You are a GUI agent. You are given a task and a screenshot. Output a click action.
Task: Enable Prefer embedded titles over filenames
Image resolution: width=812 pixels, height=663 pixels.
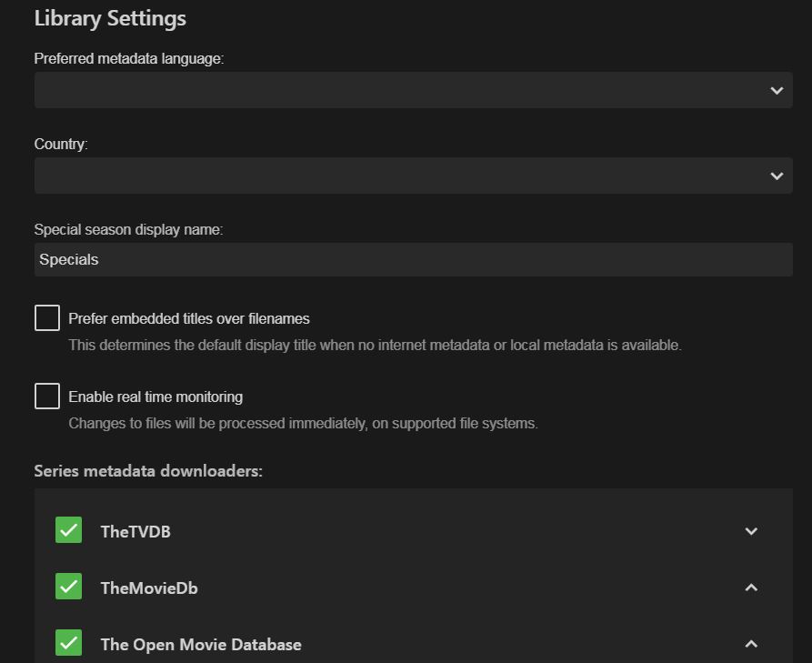[x=47, y=318]
